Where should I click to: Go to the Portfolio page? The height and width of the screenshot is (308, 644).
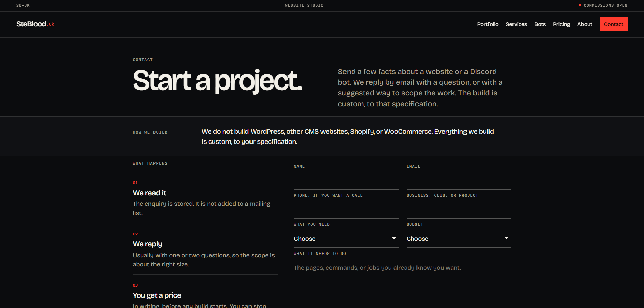coord(487,24)
